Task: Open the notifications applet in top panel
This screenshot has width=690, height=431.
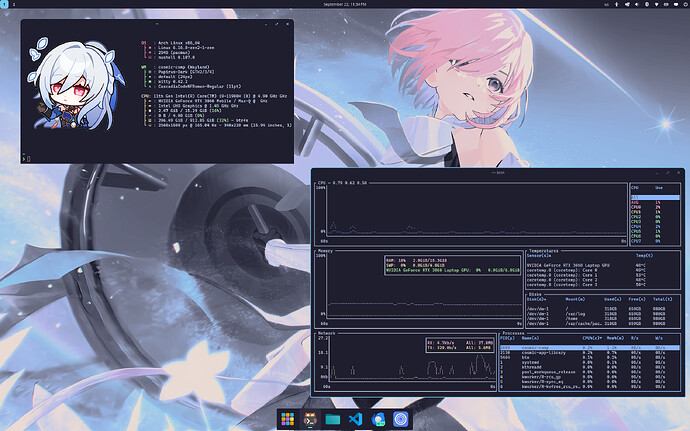Action: click(x=676, y=4)
